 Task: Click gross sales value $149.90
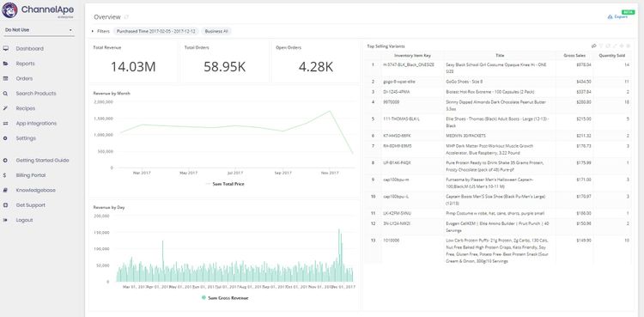[x=584, y=241]
